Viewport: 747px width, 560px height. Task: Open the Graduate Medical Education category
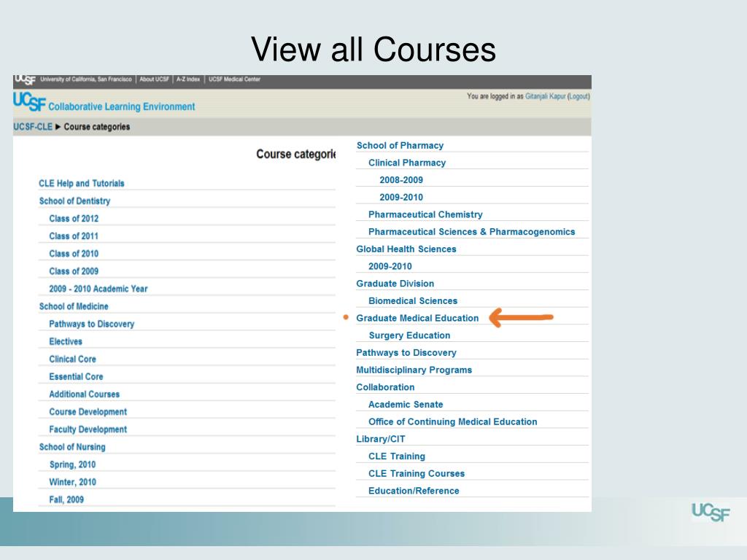[417, 318]
